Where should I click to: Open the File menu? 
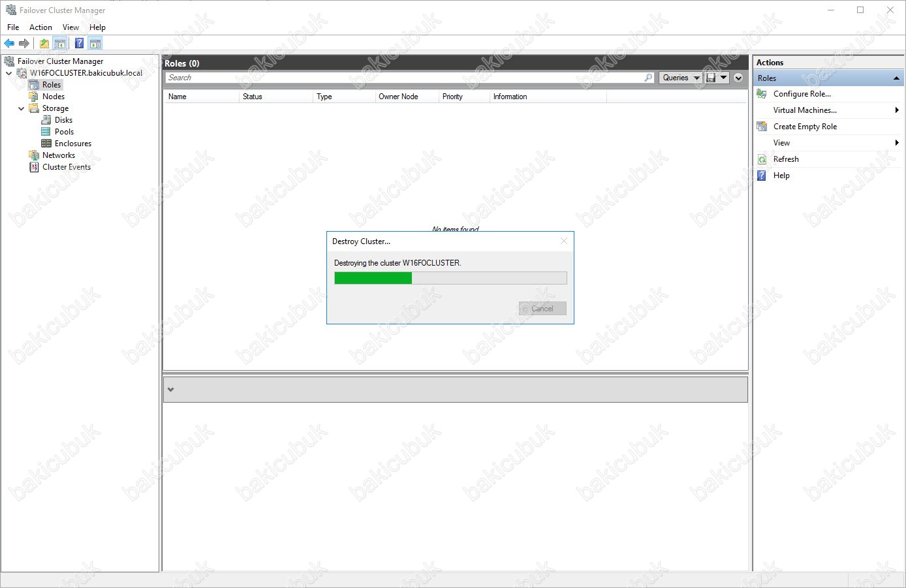click(13, 27)
